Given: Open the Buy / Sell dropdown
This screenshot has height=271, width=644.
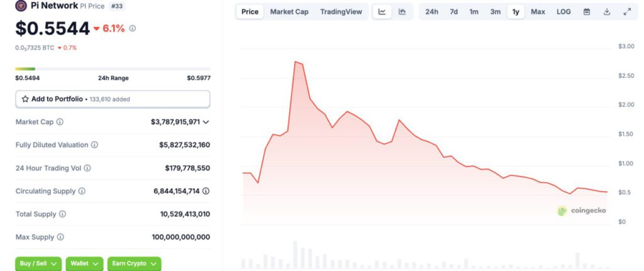Looking at the screenshot, I should point(38,263).
